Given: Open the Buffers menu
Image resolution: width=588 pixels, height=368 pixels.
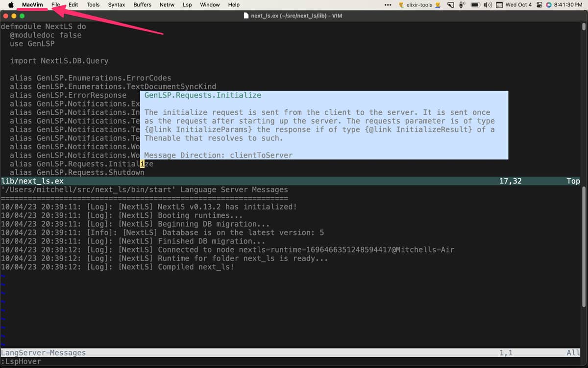Looking at the screenshot, I should tap(142, 4).
